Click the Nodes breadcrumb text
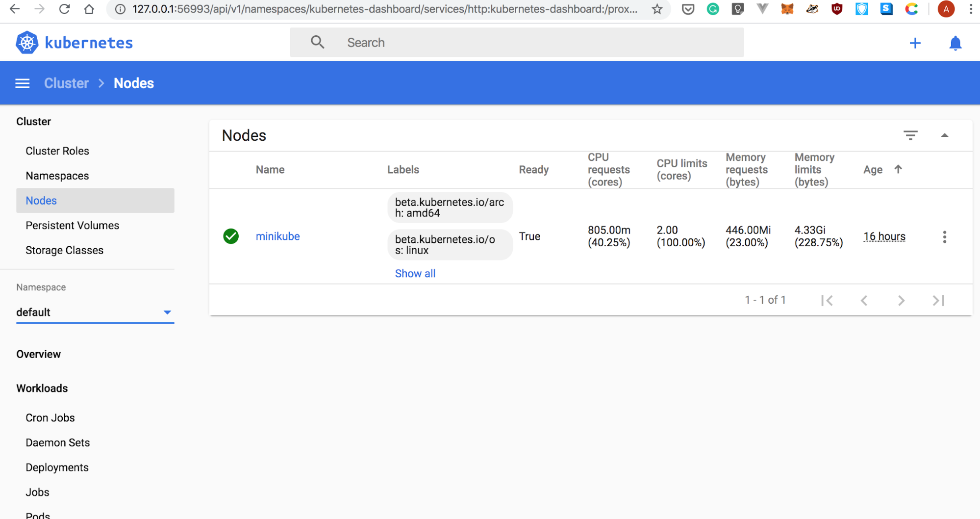 pyautogui.click(x=134, y=83)
